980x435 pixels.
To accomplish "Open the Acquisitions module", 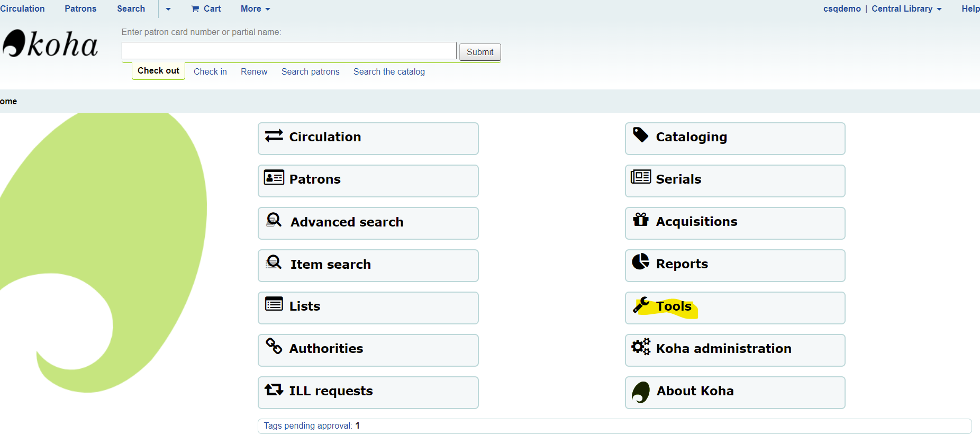I will point(735,223).
